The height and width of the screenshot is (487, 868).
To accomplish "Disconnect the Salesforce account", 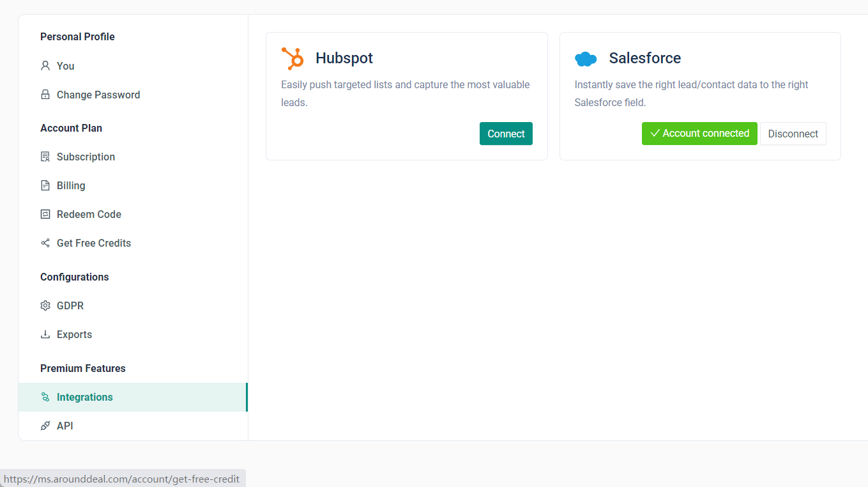I will pyautogui.click(x=793, y=134).
